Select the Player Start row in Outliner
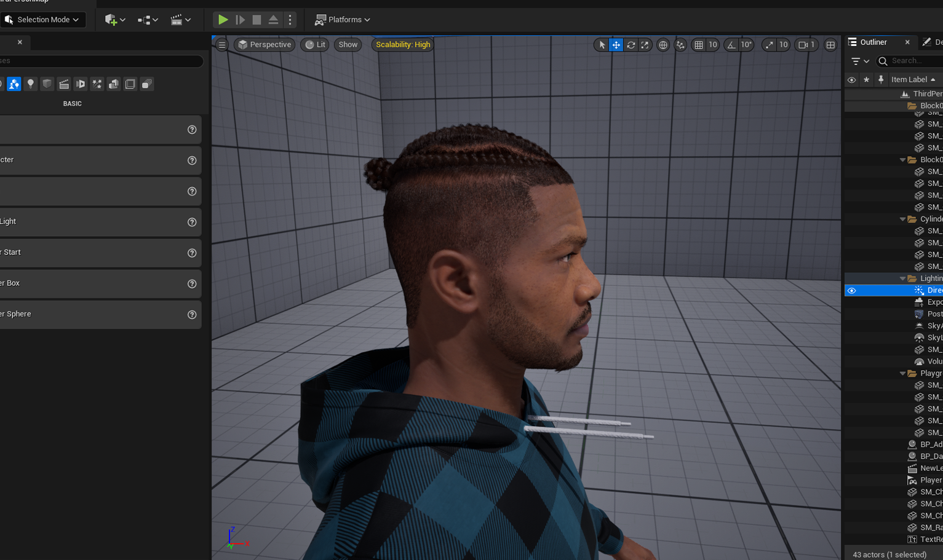The image size is (943, 560). coord(894,481)
